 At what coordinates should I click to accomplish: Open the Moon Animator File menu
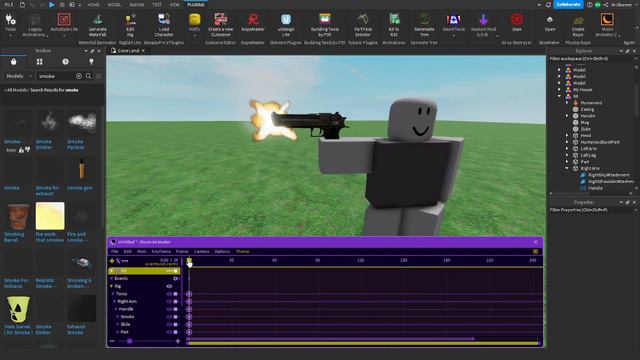tap(115, 251)
